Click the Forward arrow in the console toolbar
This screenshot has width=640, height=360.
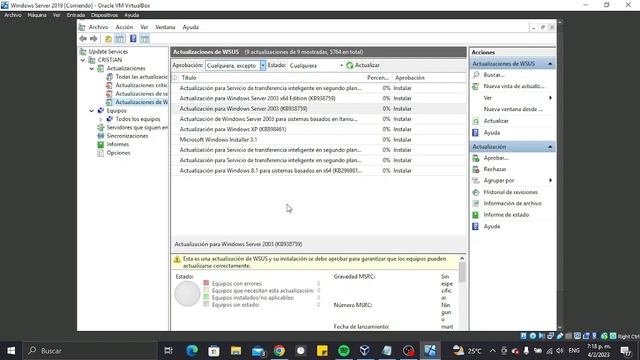93,39
